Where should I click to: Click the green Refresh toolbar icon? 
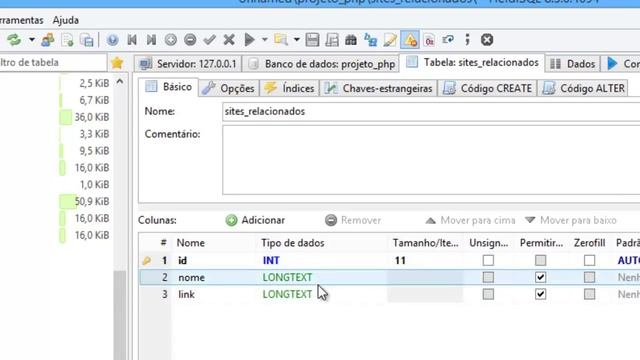pyautogui.click(x=14, y=40)
